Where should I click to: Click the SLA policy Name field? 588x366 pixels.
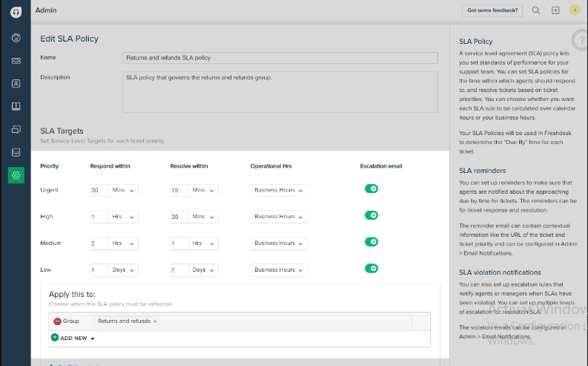coord(280,57)
